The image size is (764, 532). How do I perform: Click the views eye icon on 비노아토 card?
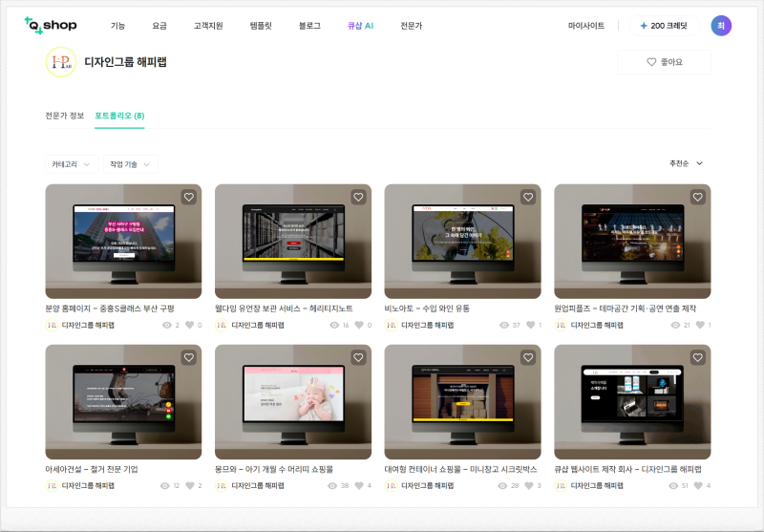point(504,325)
